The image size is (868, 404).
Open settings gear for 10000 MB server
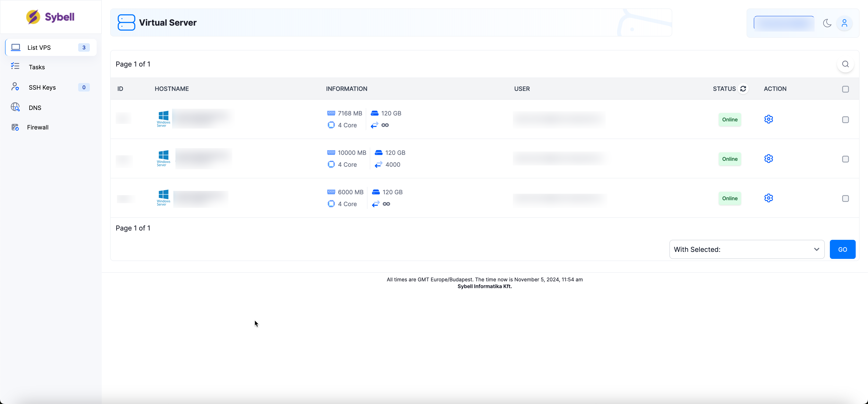click(768, 159)
